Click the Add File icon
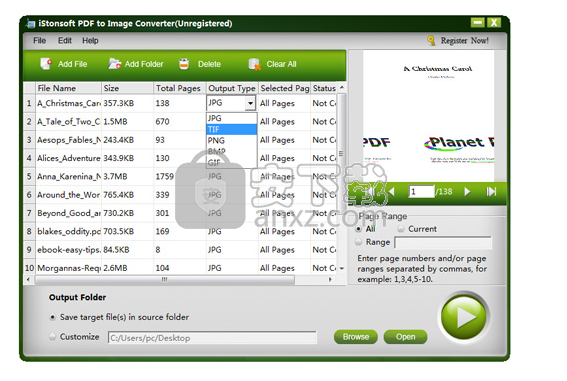Screen dimensions: 567x381 pos(46,64)
